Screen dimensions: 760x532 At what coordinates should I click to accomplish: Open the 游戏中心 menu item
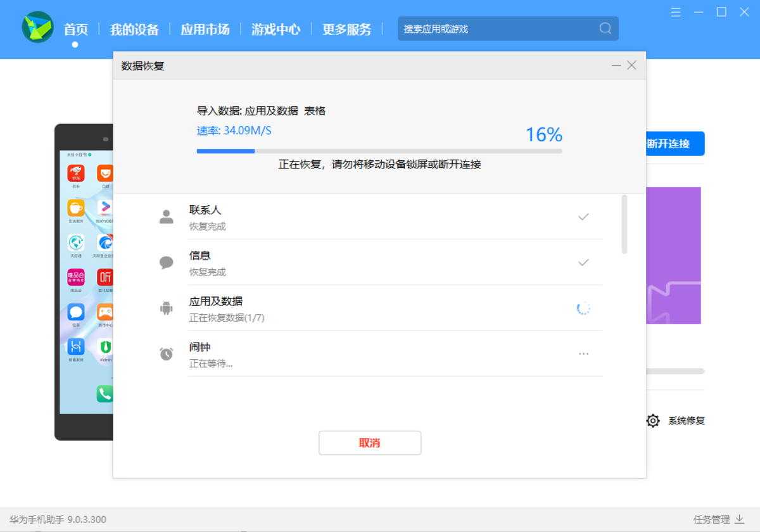click(x=275, y=29)
